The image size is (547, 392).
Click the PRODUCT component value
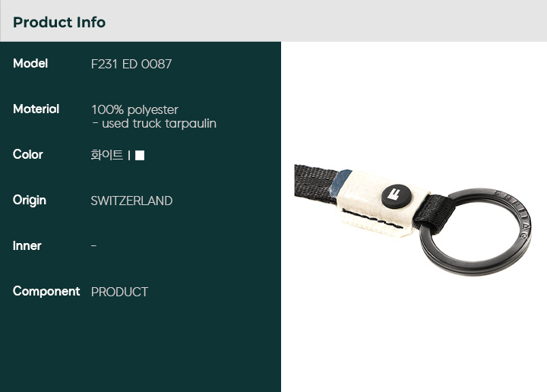tap(119, 292)
